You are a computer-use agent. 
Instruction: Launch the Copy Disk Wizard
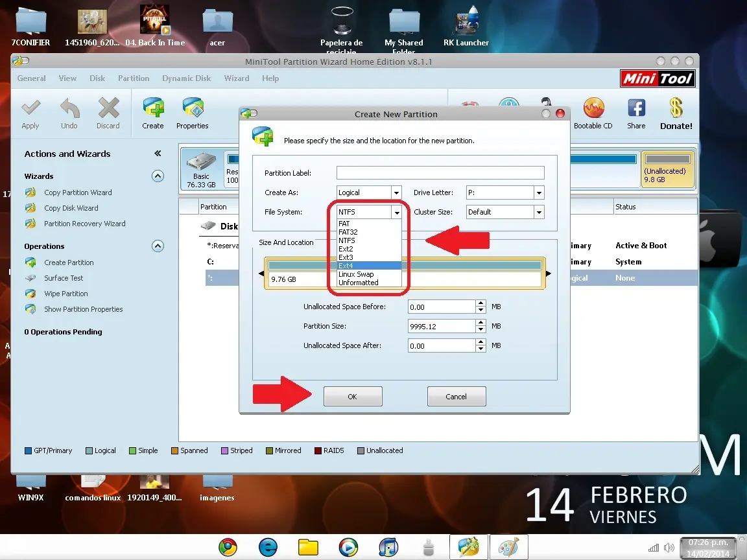(x=71, y=208)
